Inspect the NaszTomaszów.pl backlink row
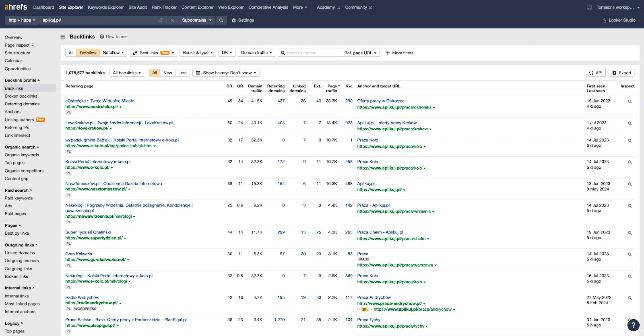The image size is (644, 336). pyautogui.click(x=630, y=184)
